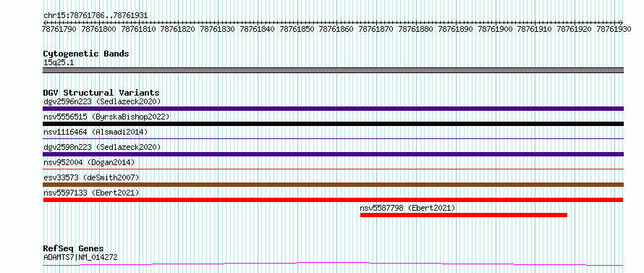
Task: Click ruler position 78761840
Action: point(257,29)
